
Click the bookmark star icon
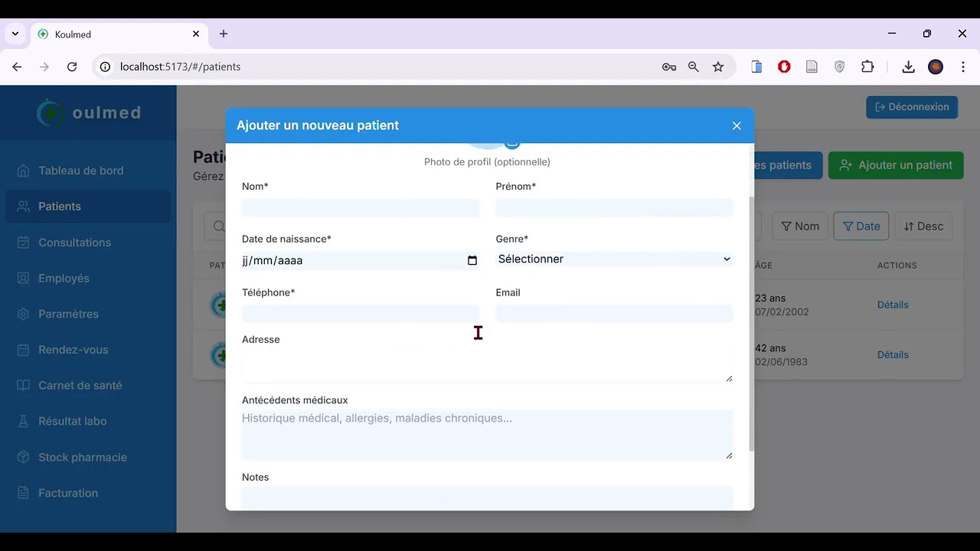coord(718,67)
